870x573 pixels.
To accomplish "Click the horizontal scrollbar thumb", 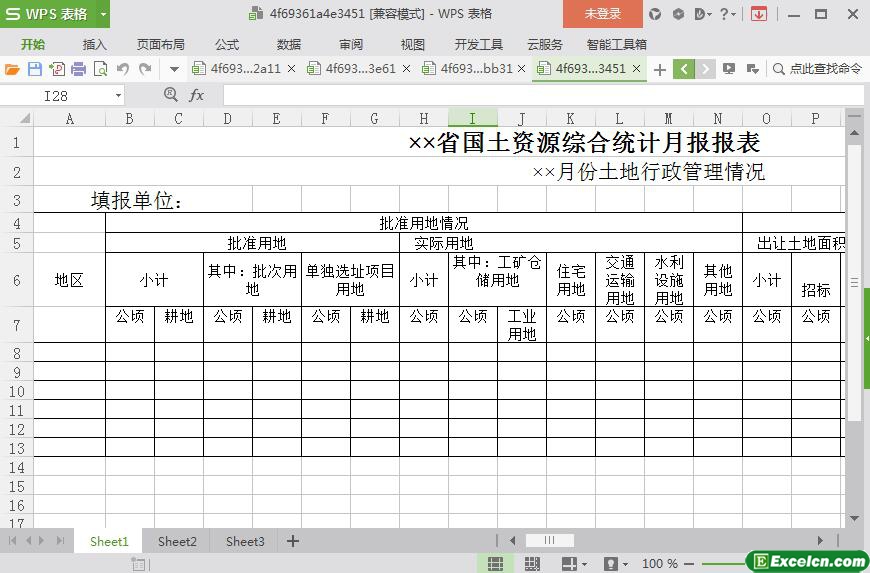I will click(x=550, y=541).
